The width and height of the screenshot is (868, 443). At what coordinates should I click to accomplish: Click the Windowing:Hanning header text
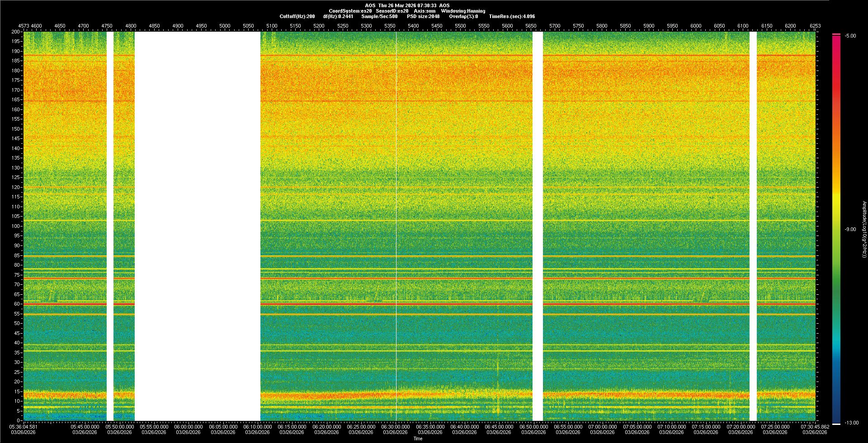(463, 11)
